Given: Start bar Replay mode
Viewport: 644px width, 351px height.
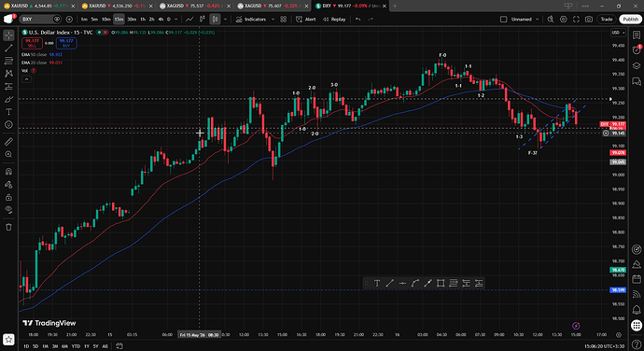Looking at the screenshot, I should (x=334, y=20).
